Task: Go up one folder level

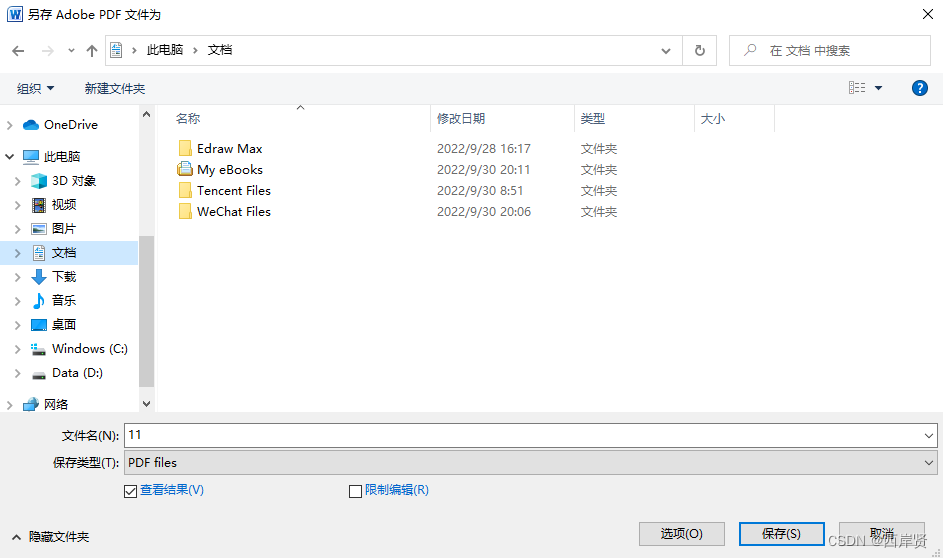Action: pyautogui.click(x=91, y=51)
